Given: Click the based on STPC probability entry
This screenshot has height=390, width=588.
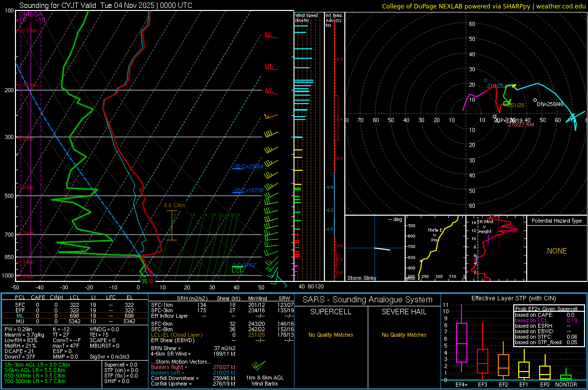Looking at the screenshot, I should (x=546, y=337).
